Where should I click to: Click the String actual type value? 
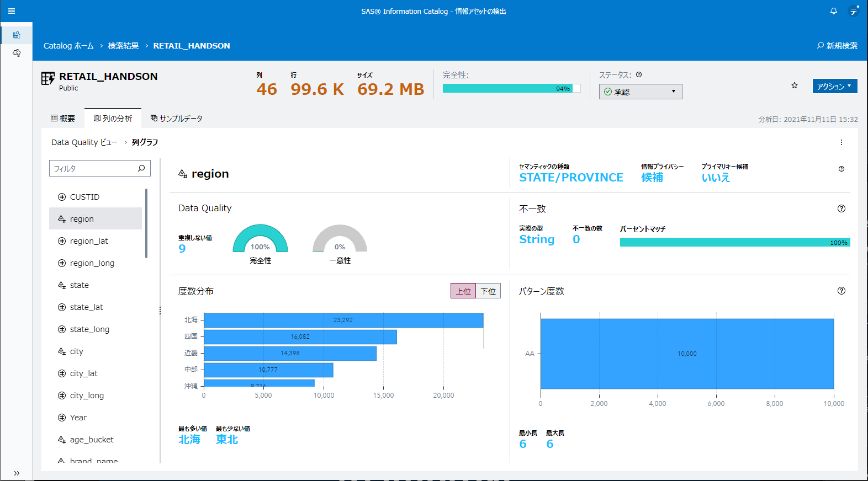(x=537, y=239)
